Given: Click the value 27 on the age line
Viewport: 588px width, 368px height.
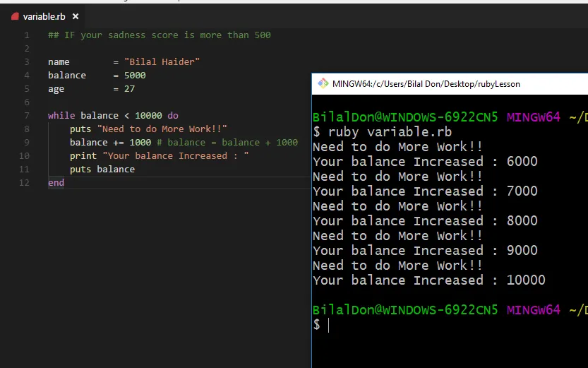Looking at the screenshot, I should pos(129,89).
